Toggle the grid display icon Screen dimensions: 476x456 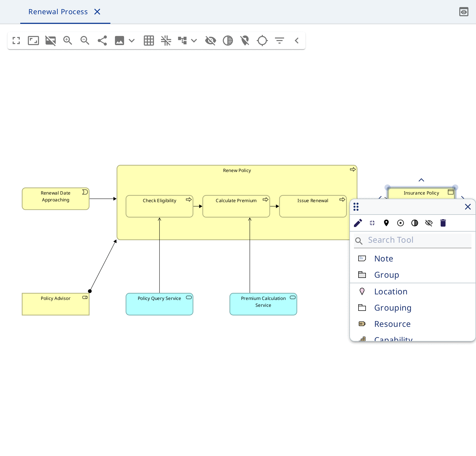pos(149,41)
